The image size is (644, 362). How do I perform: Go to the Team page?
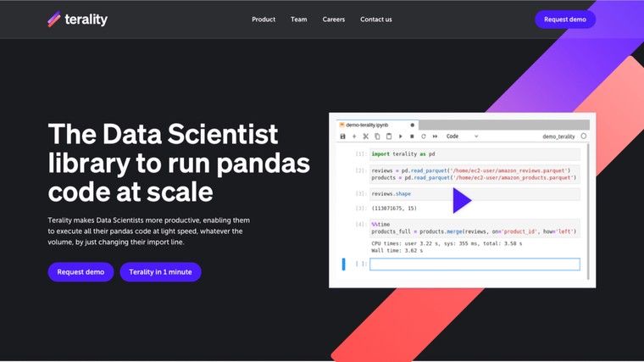tap(298, 19)
